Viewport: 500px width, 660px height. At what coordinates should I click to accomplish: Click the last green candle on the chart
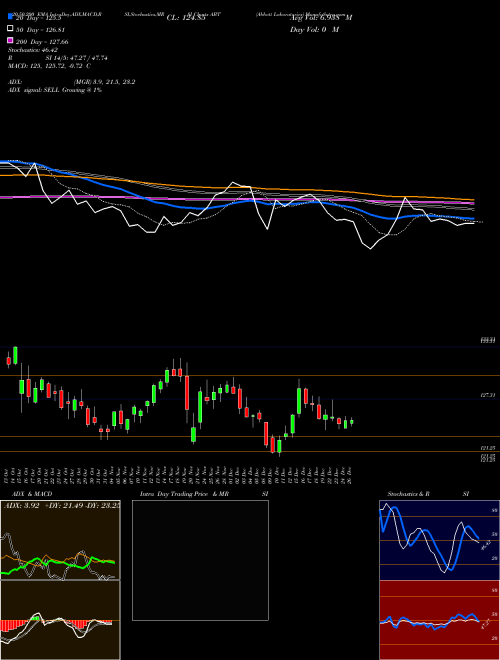tap(352, 422)
